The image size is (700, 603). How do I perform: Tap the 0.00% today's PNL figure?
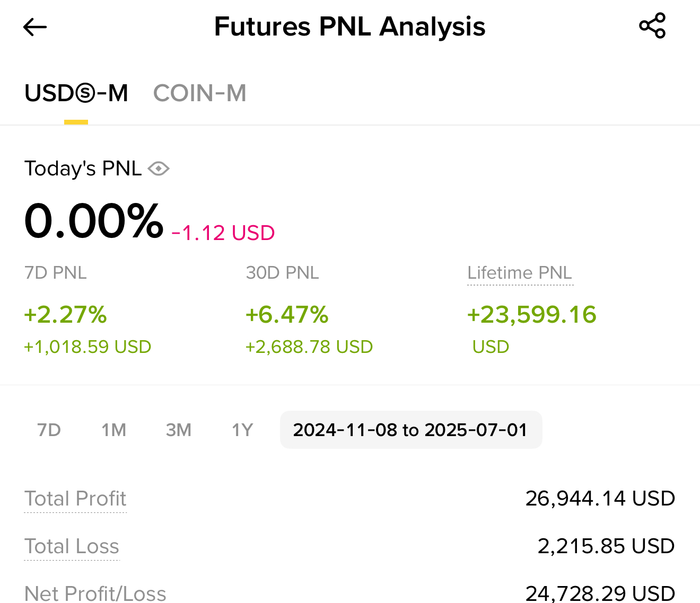pos(94,221)
